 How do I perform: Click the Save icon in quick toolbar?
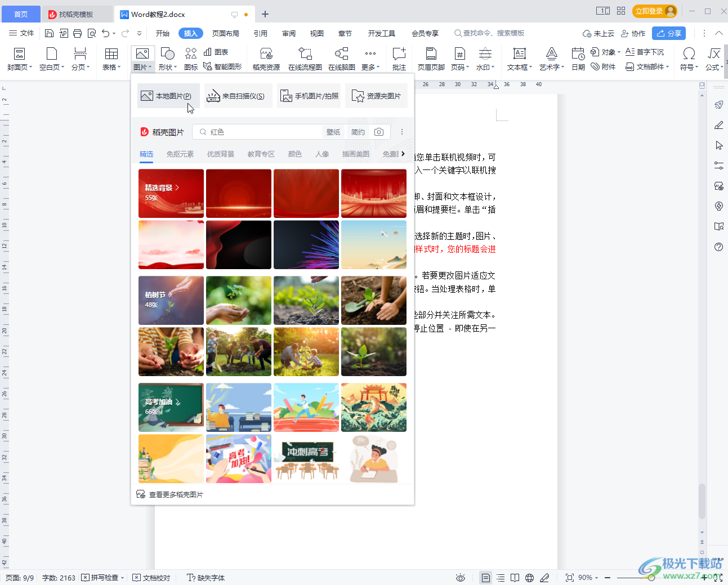49,33
